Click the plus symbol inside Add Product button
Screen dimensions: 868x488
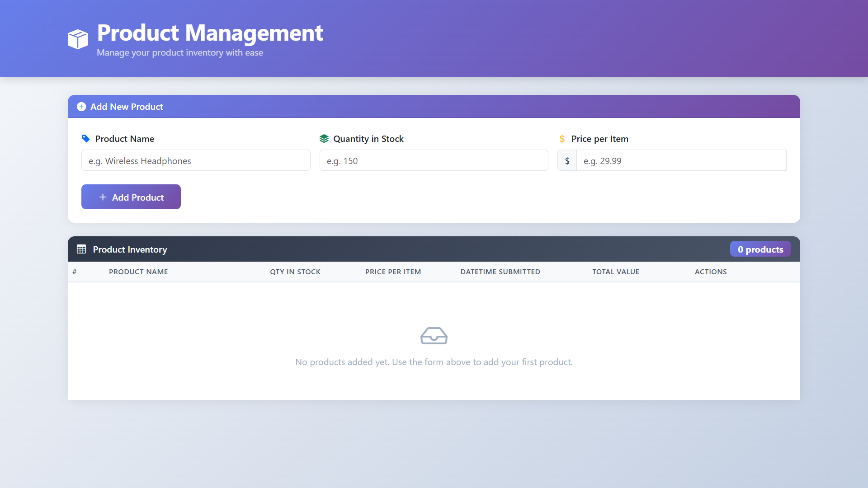pyautogui.click(x=102, y=197)
